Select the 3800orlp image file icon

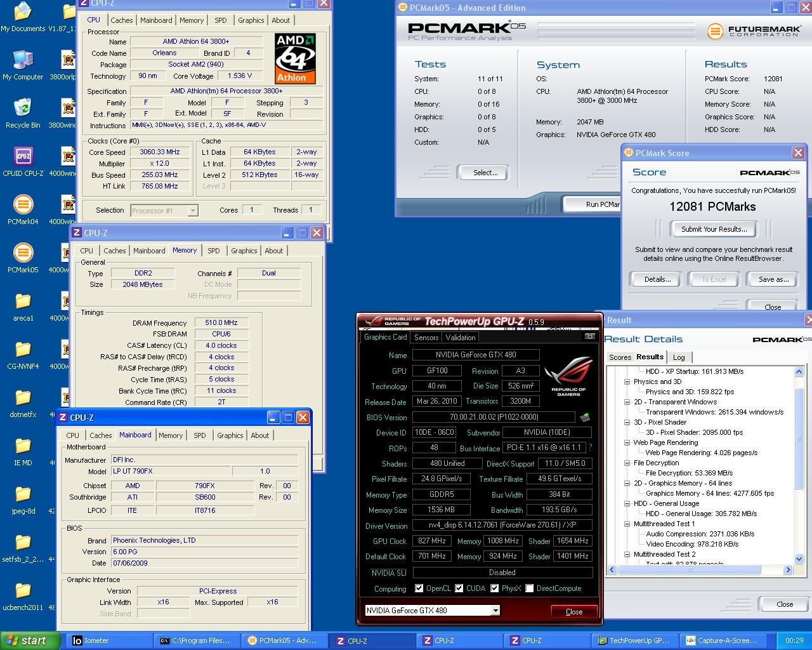tap(67, 65)
